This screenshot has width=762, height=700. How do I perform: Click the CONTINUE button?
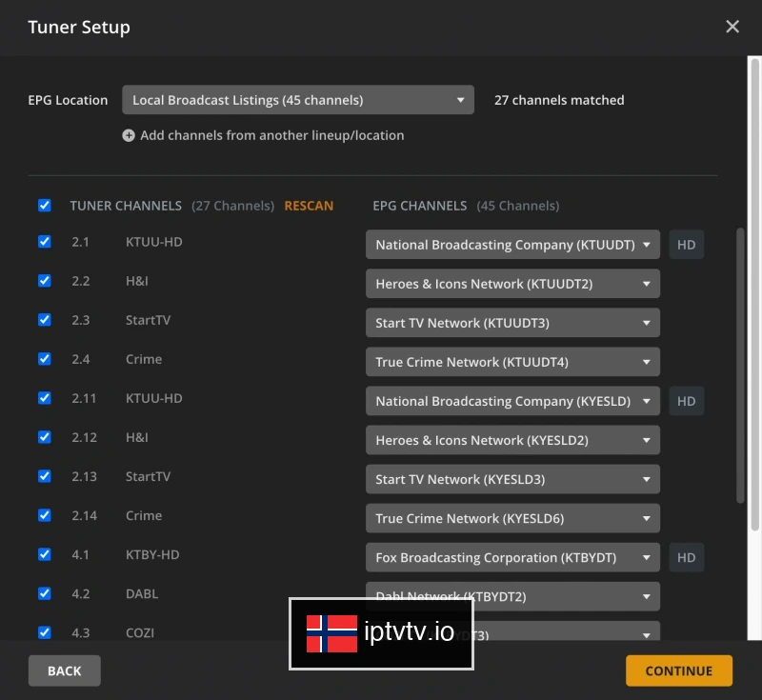click(679, 670)
